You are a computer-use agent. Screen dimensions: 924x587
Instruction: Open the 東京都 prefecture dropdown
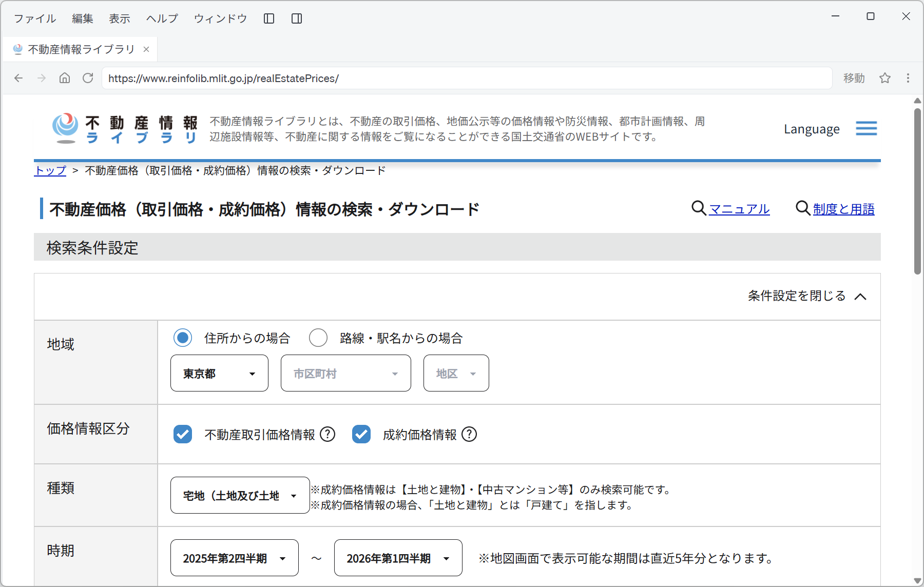(x=219, y=373)
